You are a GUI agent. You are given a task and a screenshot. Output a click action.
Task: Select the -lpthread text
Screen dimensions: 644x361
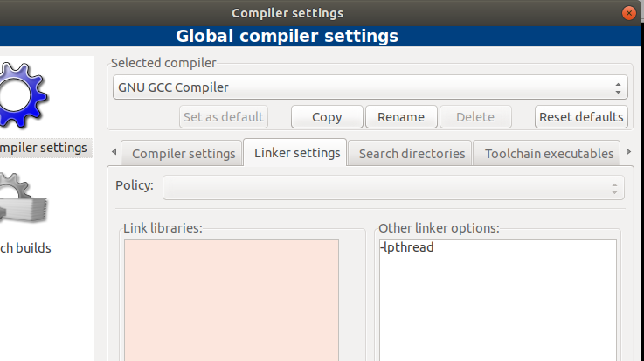(x=406, y=247)
